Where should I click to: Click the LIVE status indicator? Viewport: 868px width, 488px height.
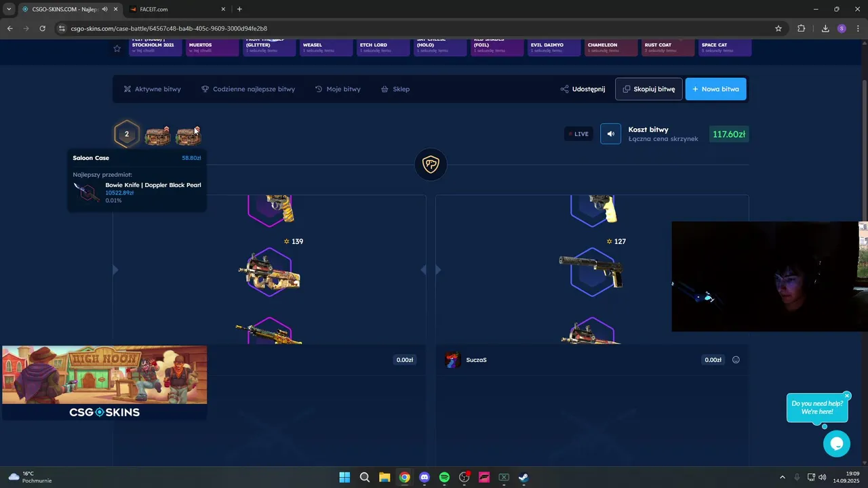pyautogui.click(x=578, y=134)
